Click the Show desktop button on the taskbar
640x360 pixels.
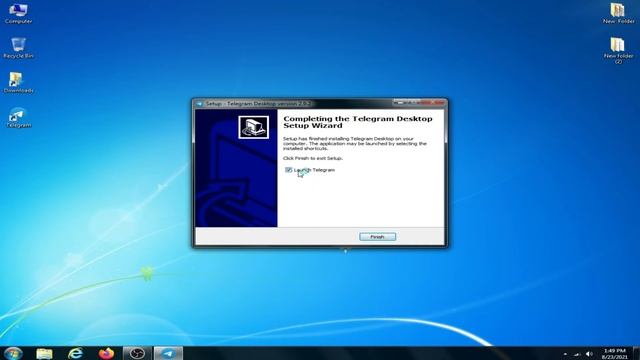[636, 353]
